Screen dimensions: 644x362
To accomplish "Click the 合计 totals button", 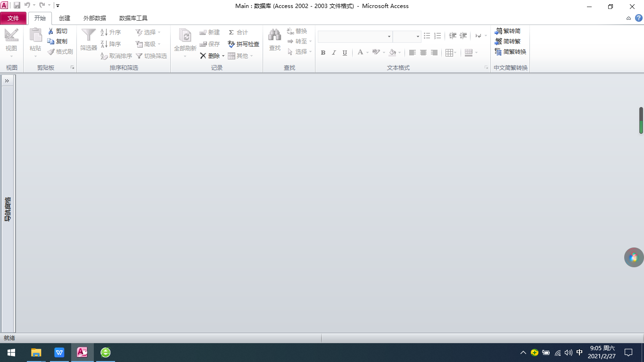I will 238,33.
